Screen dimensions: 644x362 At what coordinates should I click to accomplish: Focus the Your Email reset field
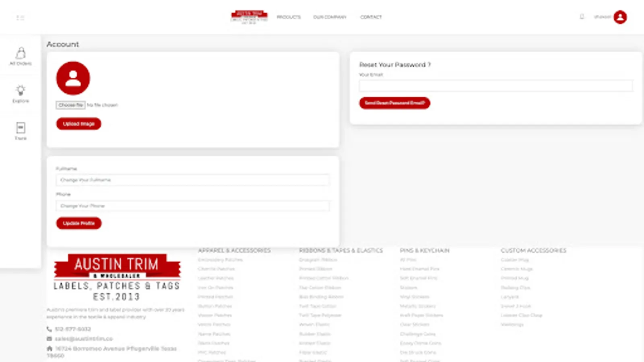(496, 86)
